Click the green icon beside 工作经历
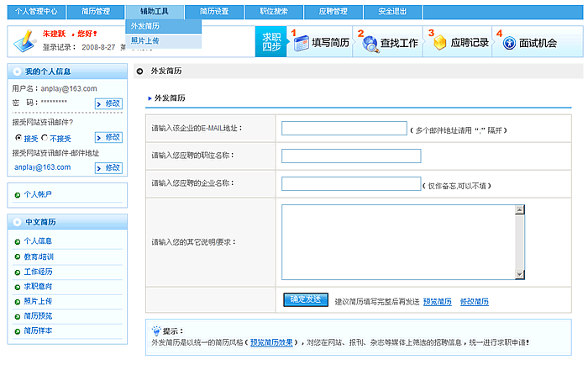 tap(17, 272)
